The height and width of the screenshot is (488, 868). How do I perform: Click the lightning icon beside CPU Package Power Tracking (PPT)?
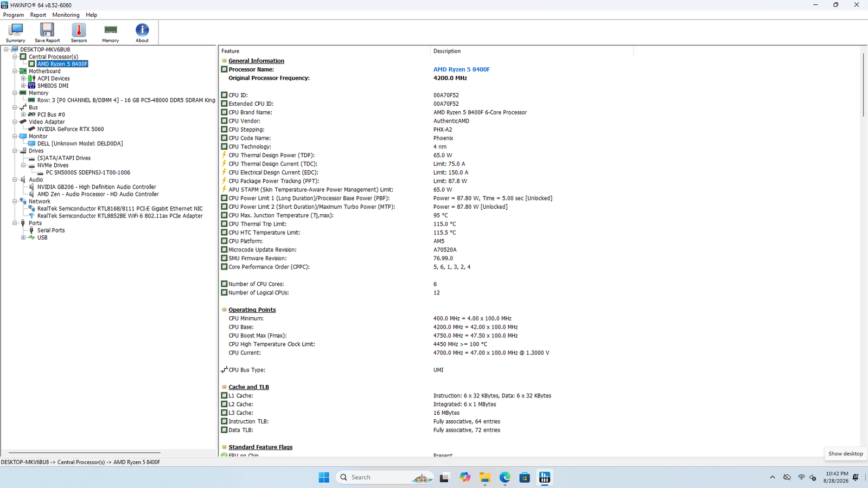224,181
